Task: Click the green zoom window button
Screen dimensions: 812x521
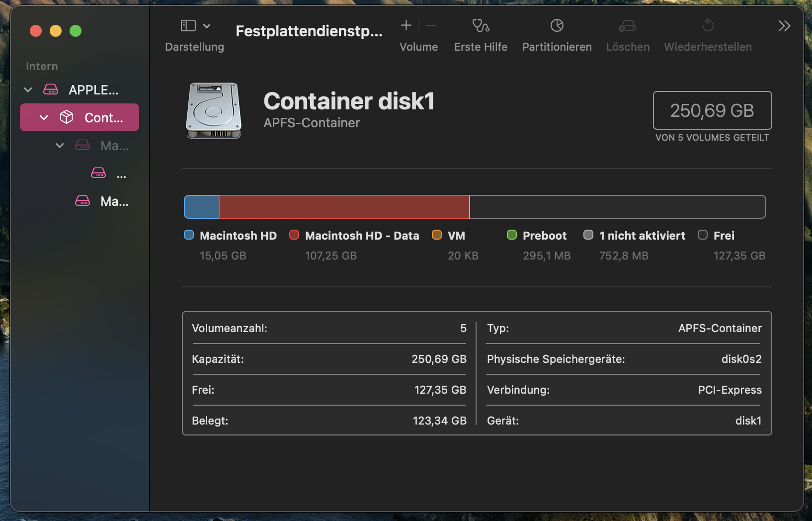Action: [76, 31]
